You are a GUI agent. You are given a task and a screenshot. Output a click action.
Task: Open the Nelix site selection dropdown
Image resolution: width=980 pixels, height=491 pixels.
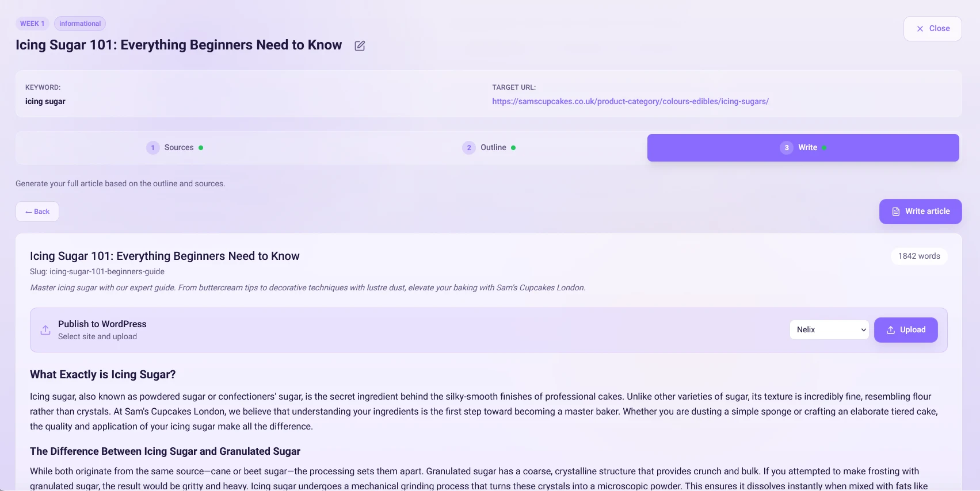tap(829, 329)
